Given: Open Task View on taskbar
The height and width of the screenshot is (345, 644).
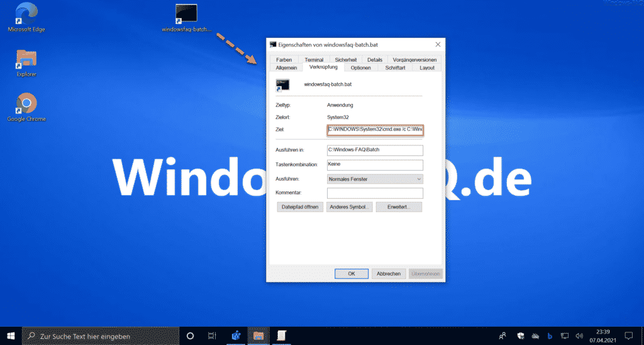Looking at the screenshot, I should (211, 336).
